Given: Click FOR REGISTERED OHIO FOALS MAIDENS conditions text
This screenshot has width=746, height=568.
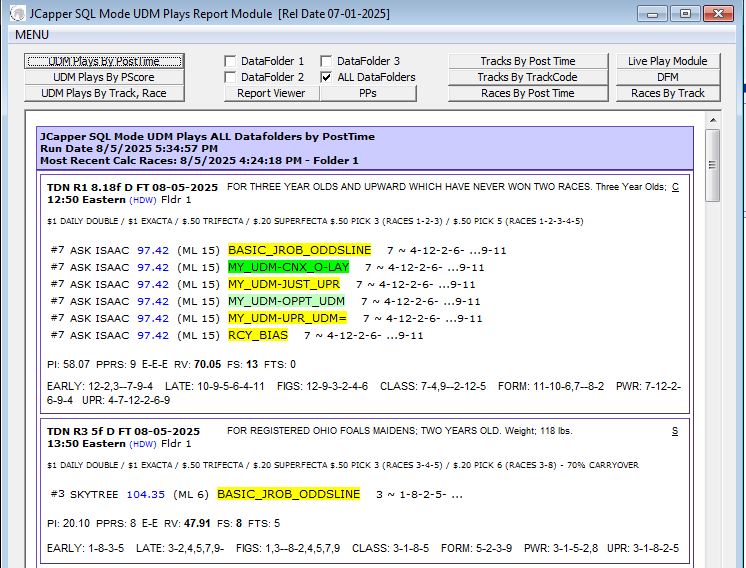Looking at the screenshot, I should pyautogui.click(x=400, y=431).
